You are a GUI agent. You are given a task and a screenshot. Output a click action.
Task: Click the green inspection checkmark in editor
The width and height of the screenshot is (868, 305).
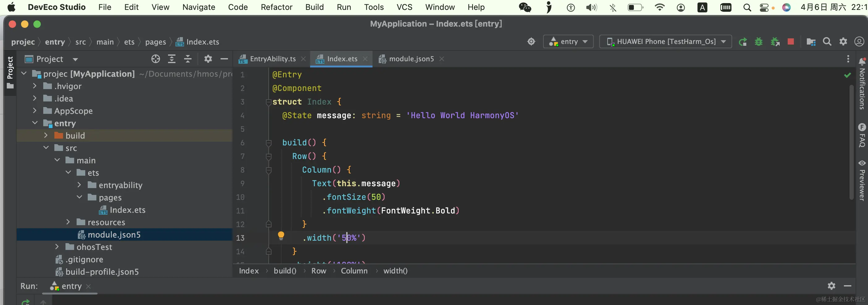pos(847,75)
